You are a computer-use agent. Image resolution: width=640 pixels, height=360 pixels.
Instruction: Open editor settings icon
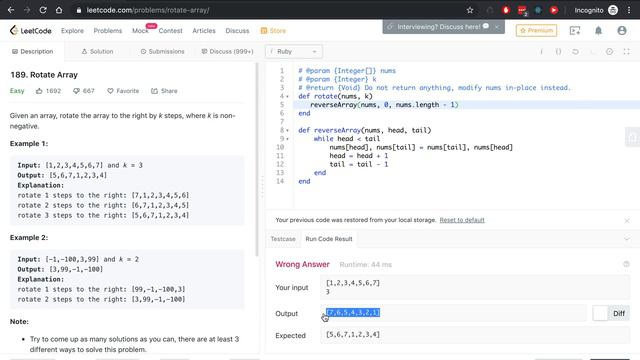click(x=609, y=51)
